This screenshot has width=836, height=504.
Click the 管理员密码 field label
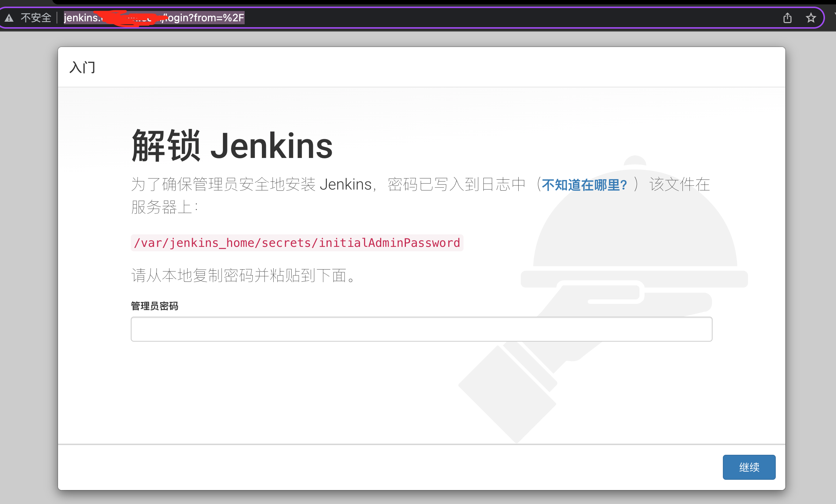click(155, 306)
